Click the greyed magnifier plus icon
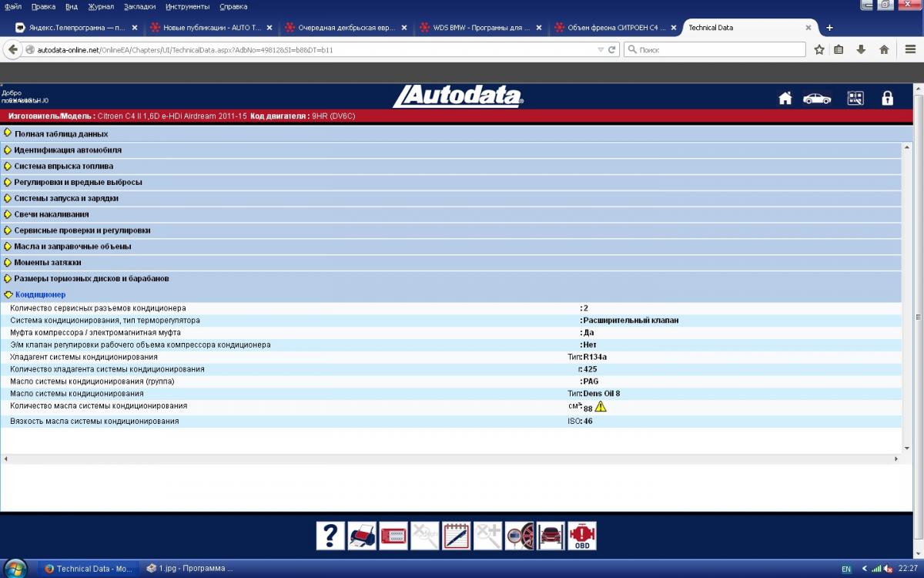924x578 pixels. pos(488,536)
